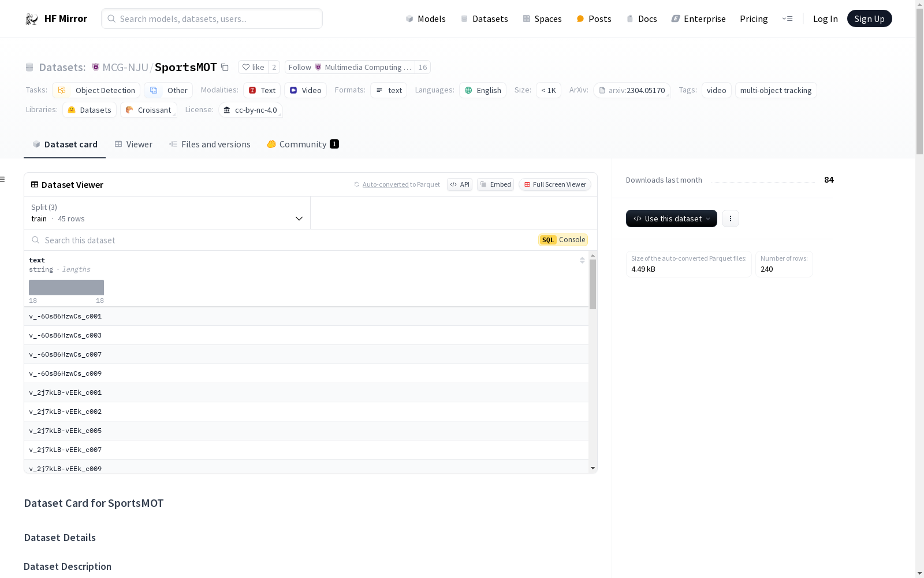Open the Files and versions tab
This screenshot has height=578, width=924.
(210, 144)
